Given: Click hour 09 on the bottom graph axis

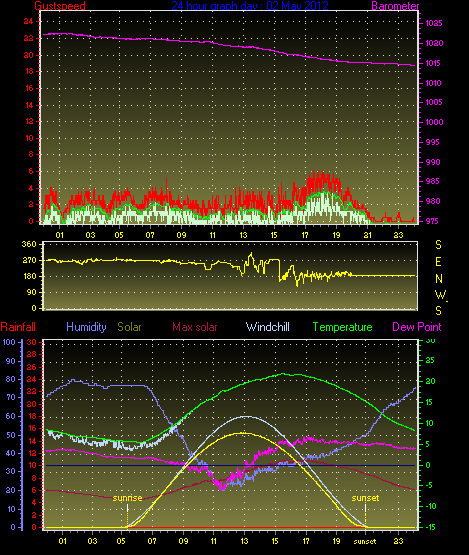Looking at the screenshot, I should pyautogui.click(x=183, y=541).
